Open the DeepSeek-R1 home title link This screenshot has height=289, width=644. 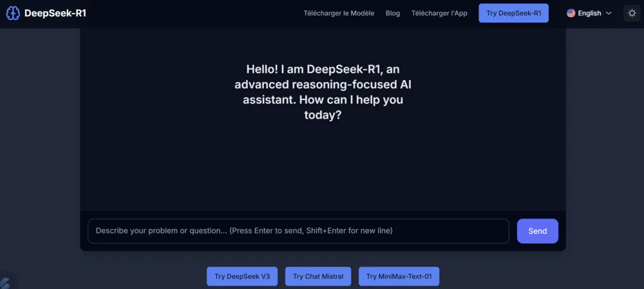(55, 13)
